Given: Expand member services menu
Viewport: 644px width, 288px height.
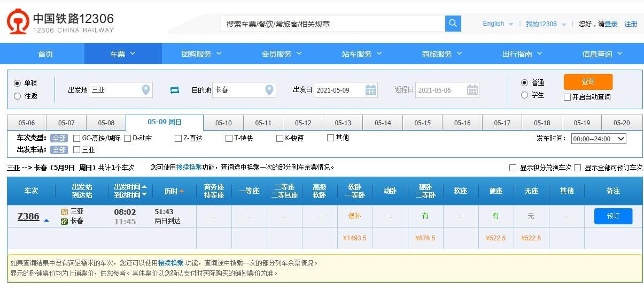Looking at the screenshot, I should (282, 54).
